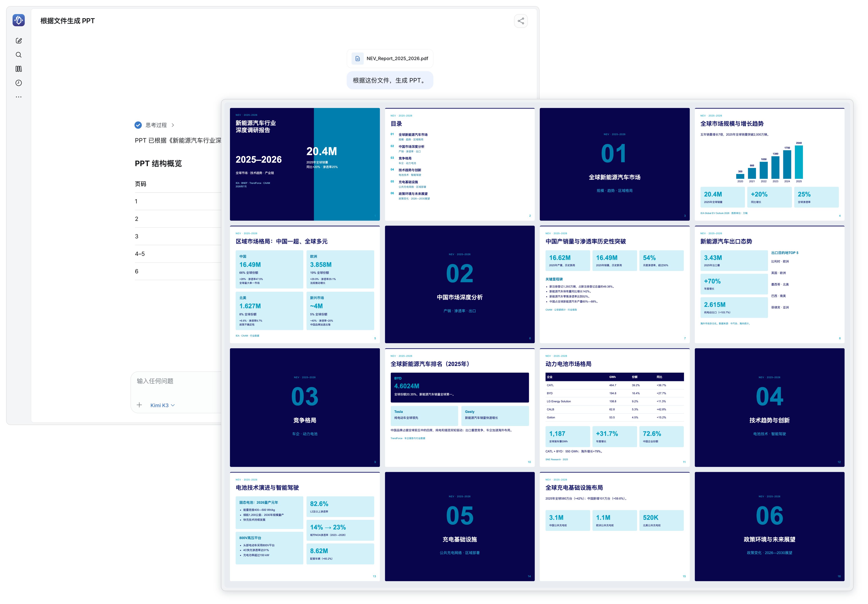
Task: Click the 3.43M 2025年出口量 card
Action: coord(734,260)
